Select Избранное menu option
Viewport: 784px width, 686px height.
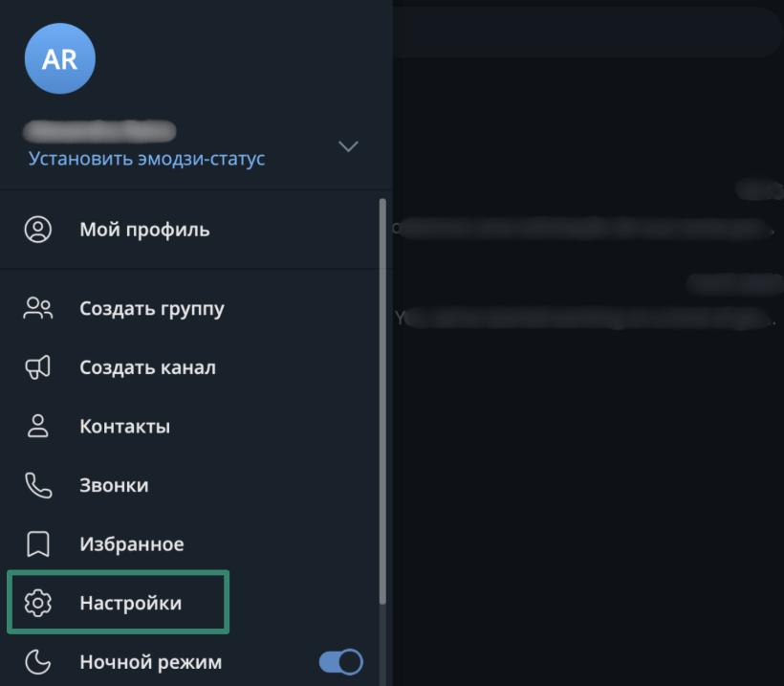131,543
